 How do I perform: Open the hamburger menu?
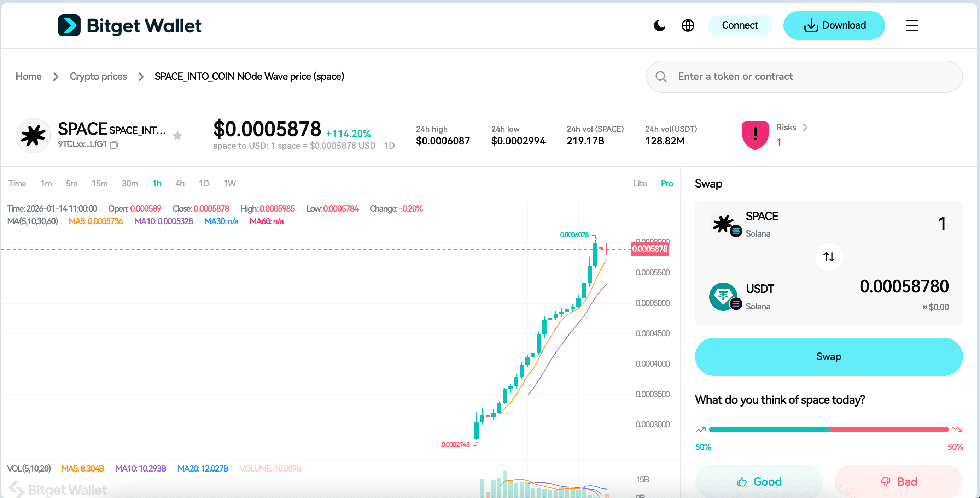tap(911, 25)
